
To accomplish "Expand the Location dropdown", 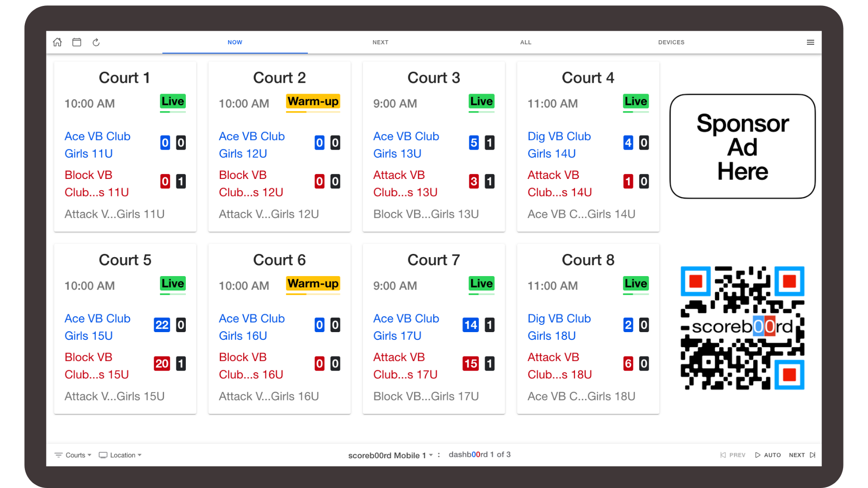I will [120, 455].
